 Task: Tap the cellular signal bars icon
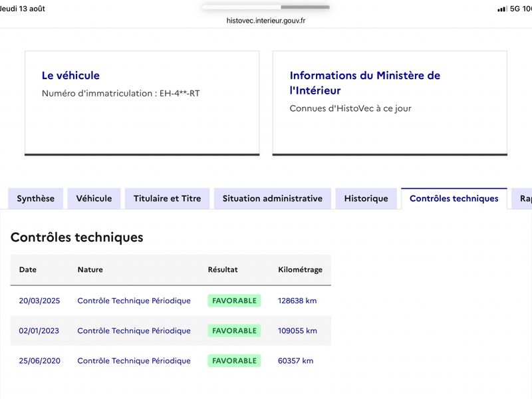502,9
